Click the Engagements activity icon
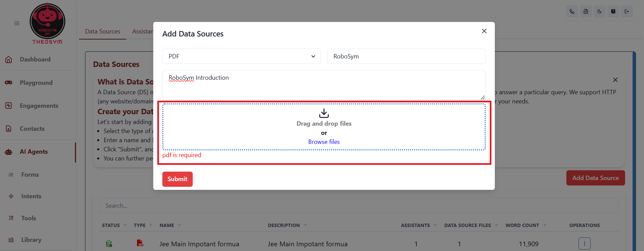This screenshot has width=644, height=251. pyautogui.click(x=9, y=106)
